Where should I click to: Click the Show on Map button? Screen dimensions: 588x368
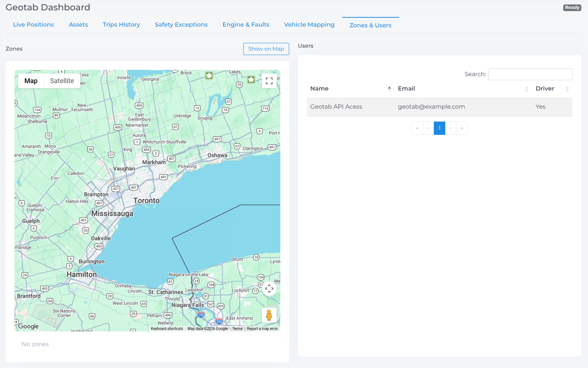click(x=266, y=49)
